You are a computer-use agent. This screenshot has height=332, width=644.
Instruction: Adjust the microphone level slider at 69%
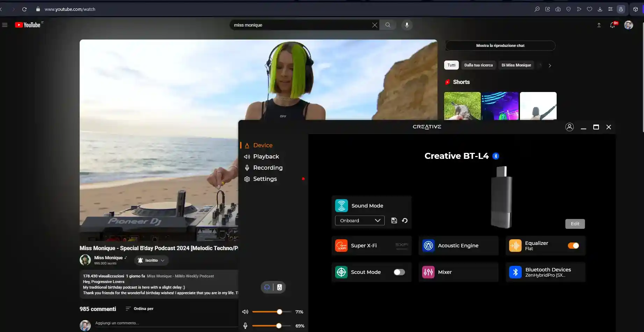coord(272,326)
